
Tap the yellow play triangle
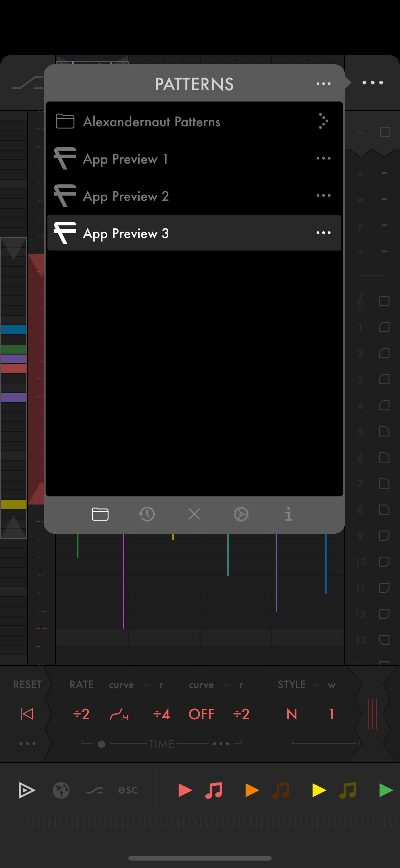[x=318, y=790]
